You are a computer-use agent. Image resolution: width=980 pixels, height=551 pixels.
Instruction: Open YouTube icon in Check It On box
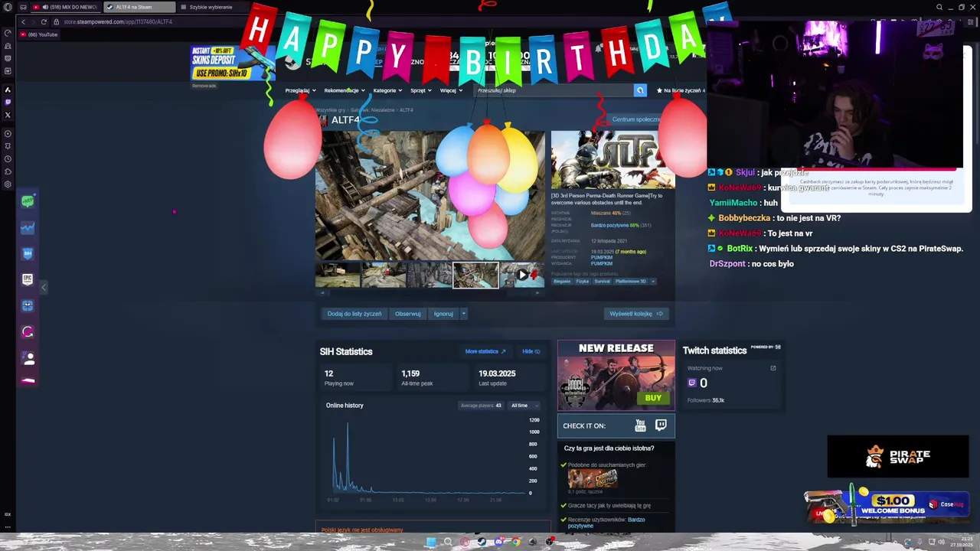click(x=640, y=425)
